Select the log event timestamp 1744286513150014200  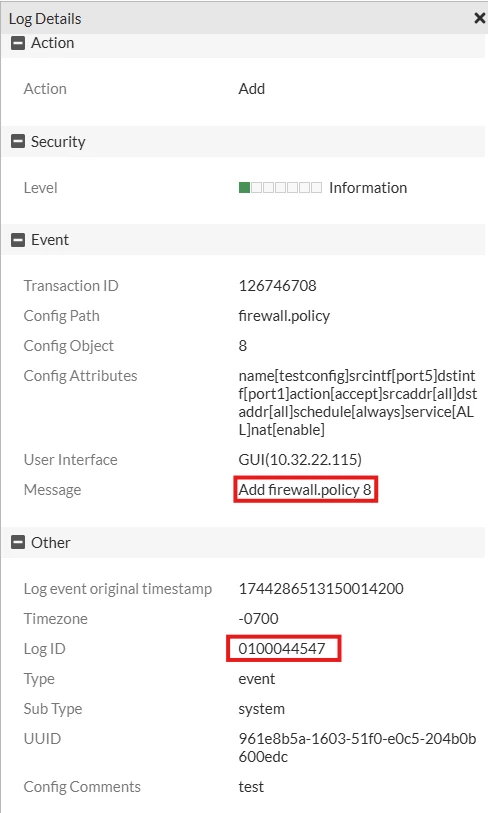[321, 588]
